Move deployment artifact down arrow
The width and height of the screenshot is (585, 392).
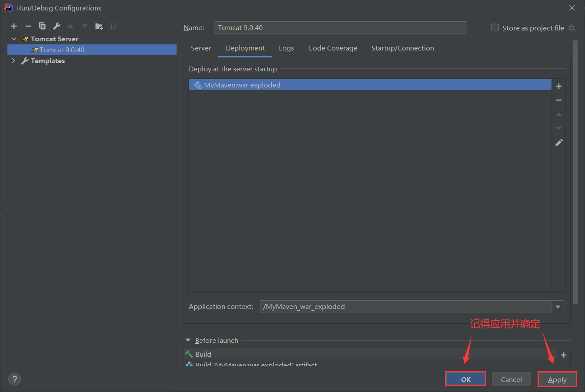[559, 128]
